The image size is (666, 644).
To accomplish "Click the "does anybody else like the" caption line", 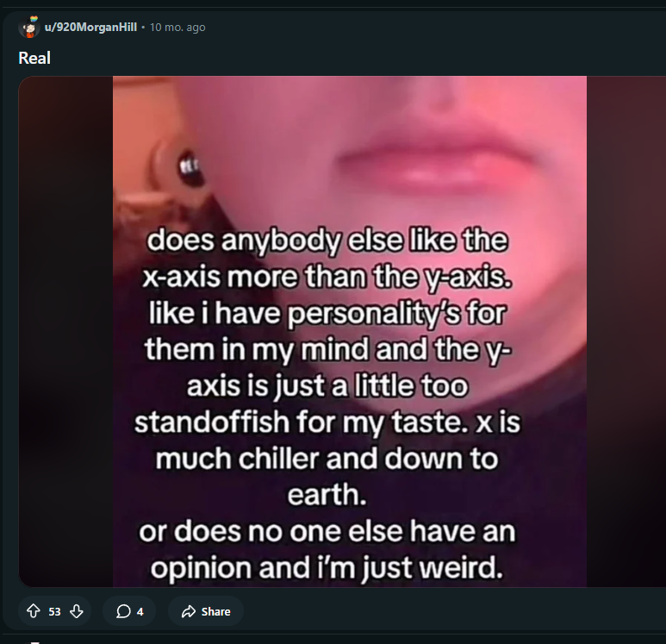I will 328,241.
